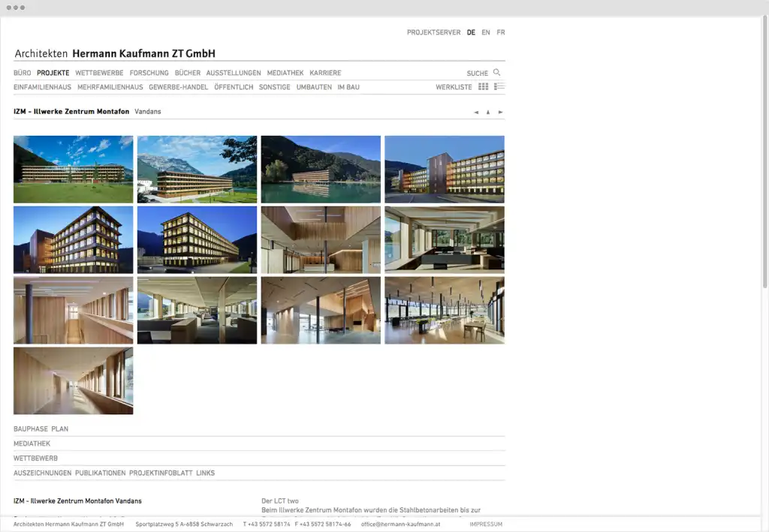Switch Werkliste to list view
769x532 pixels.
point(499,87)
